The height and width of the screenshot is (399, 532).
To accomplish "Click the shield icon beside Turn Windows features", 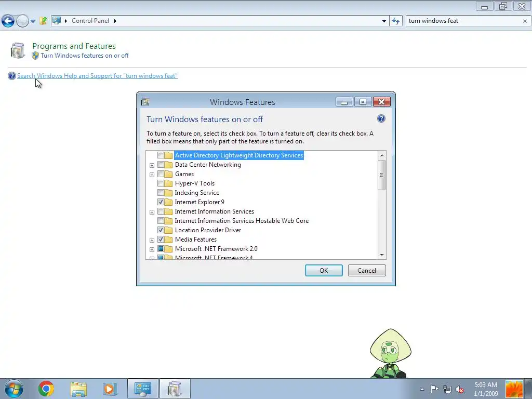I will coord(35,56).
